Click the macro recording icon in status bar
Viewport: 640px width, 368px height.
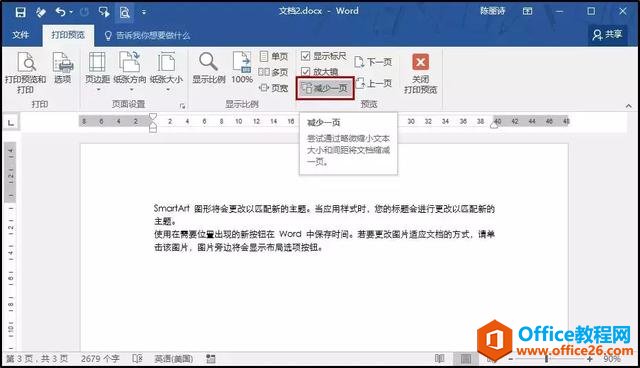click(211, 359)
